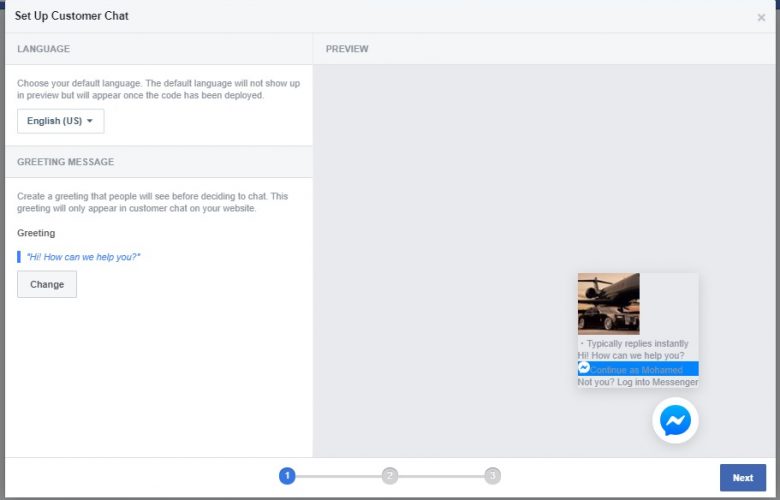Go to step 3 in the progress indicator
The height and width of the screenshot is (500, 780).
[x=492, y=476]
